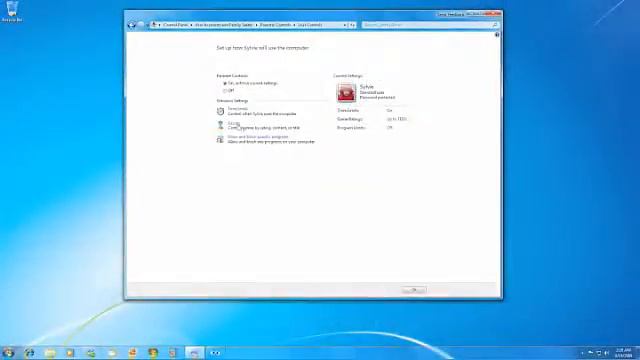Click the Games trophy icon
This screenshot has width=640, height=360.
click(x=220, y=125)
